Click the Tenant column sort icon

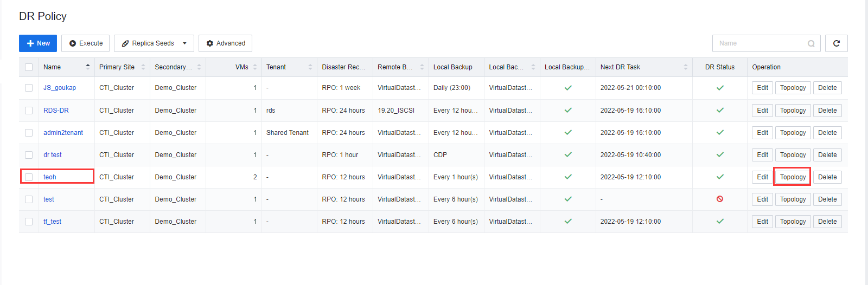[x=310, y=67]
